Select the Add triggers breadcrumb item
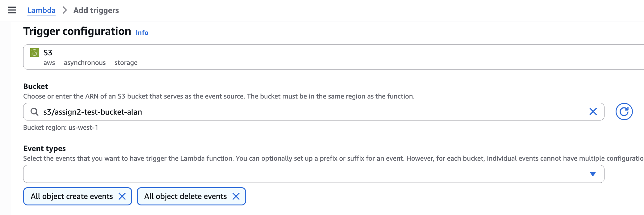The width and height of the screenshot is (644, 215). click(96, 10)
